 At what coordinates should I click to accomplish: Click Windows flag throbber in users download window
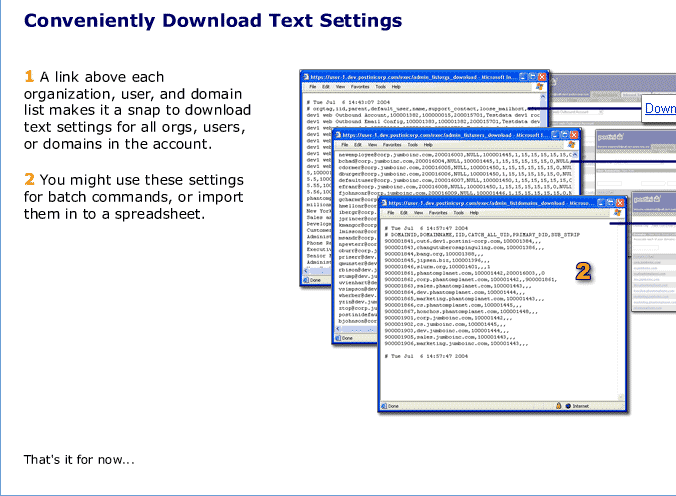pyautogui.click(x=571, y=145)
